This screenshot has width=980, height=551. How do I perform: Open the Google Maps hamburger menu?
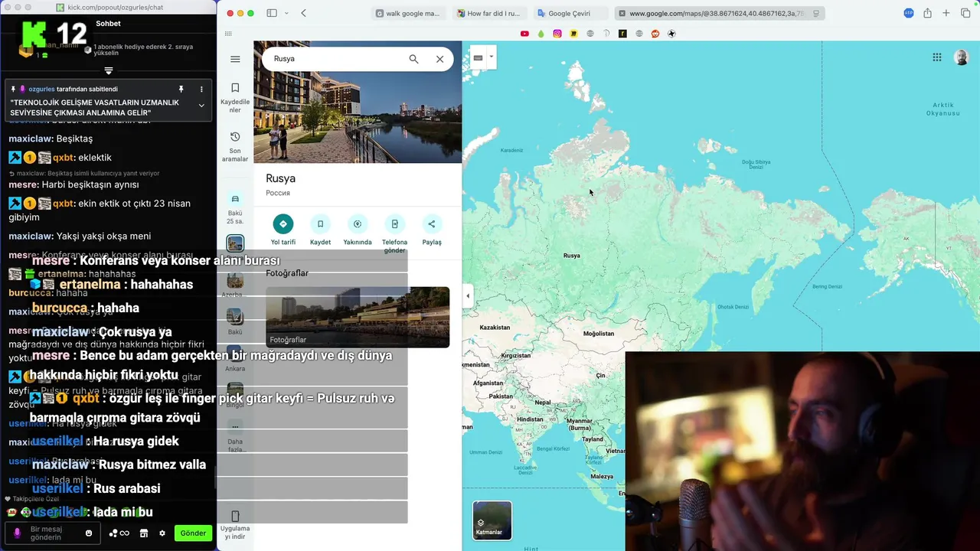[235, 59]
